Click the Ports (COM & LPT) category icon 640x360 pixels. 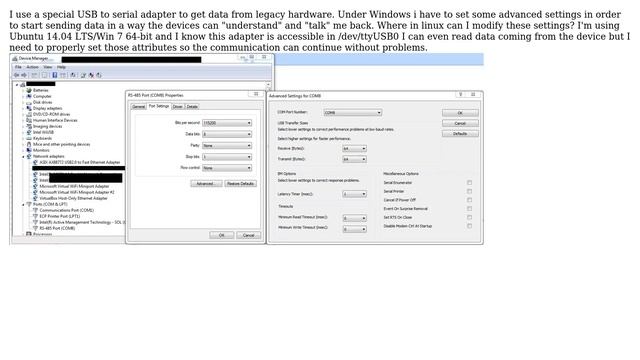[29, 204]
